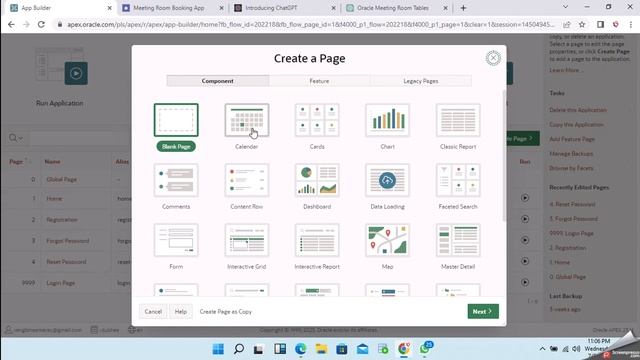The height and width of the screenshot is (360, 640).
Task: Open Manage Backups task
Action: (571, 153)
